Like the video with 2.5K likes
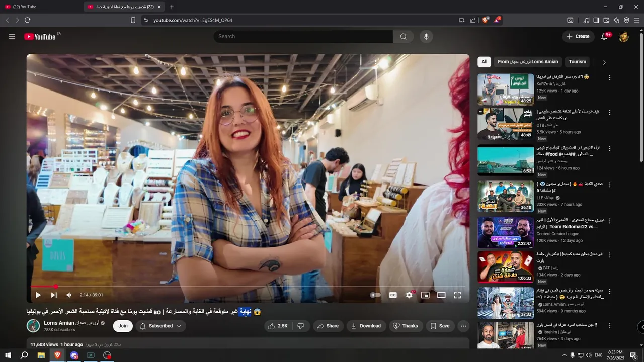Screen dimensions: 644x362 click(278, 326)
